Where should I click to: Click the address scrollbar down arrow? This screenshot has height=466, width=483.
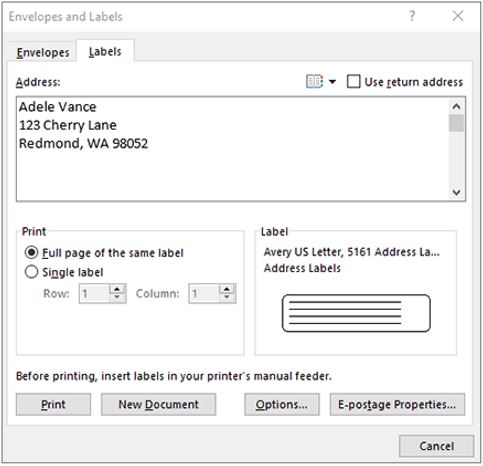coord(456,192)
